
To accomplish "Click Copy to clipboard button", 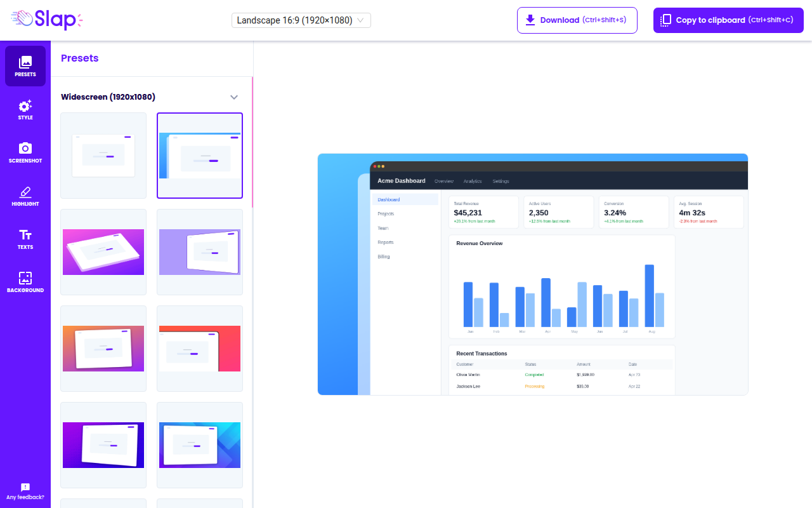I will coord(728,20).
